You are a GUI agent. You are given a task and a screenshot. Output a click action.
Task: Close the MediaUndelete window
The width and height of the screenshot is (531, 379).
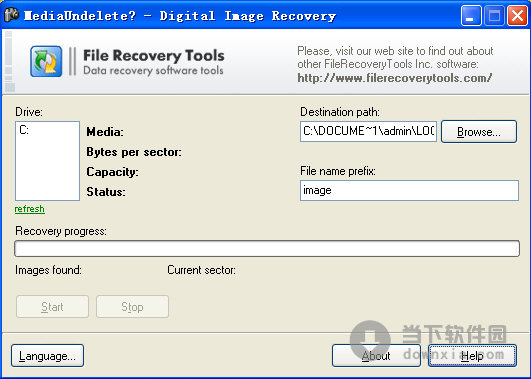[517, 16]
